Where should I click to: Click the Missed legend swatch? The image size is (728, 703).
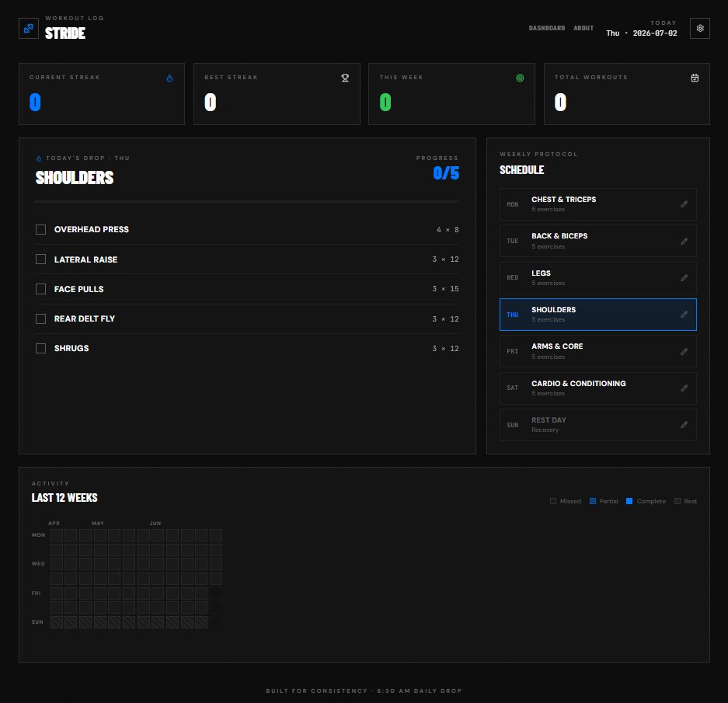tap(553, 501)
